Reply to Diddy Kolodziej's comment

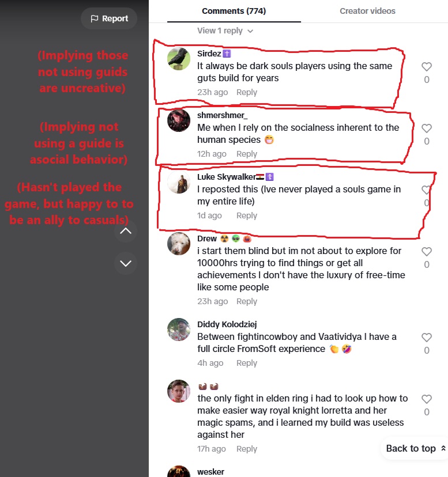(247, 363)
